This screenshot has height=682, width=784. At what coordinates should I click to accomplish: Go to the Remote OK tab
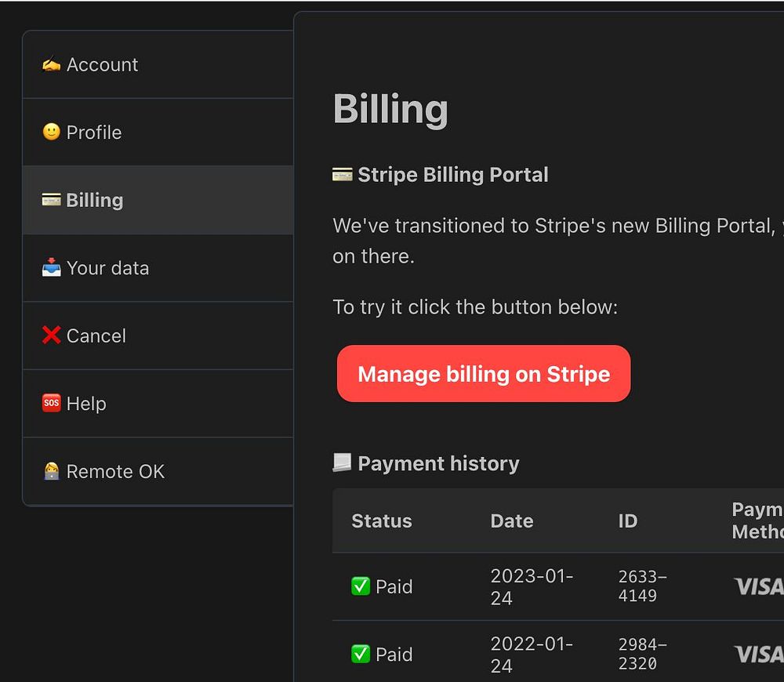pos(158,471)
